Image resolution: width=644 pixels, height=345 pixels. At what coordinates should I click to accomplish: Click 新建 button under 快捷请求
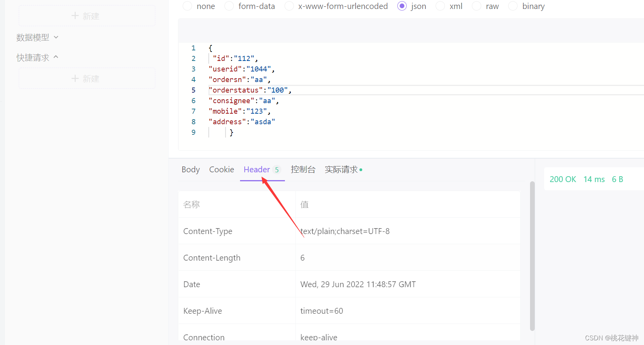pos(87,79)
